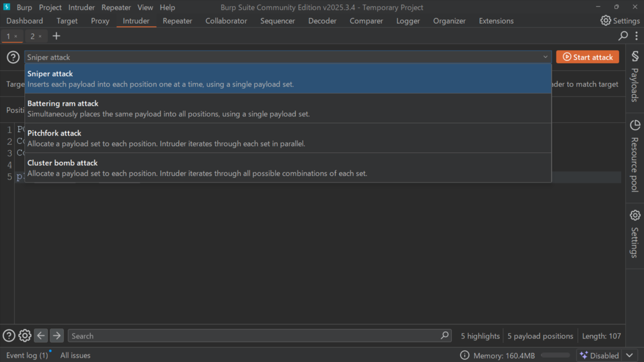Switch to the Organizer tab
This screenshot has height=362, width=644.
[x=449, y=21]
